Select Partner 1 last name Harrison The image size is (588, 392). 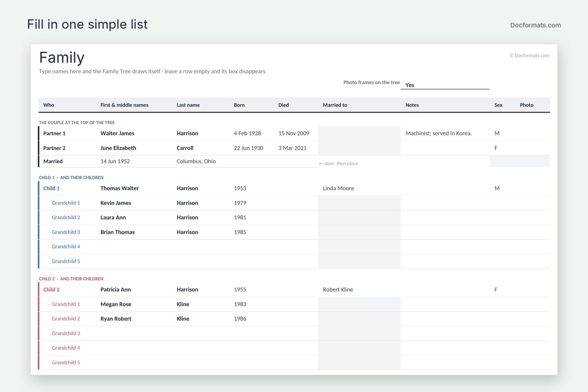click(187, 133)
